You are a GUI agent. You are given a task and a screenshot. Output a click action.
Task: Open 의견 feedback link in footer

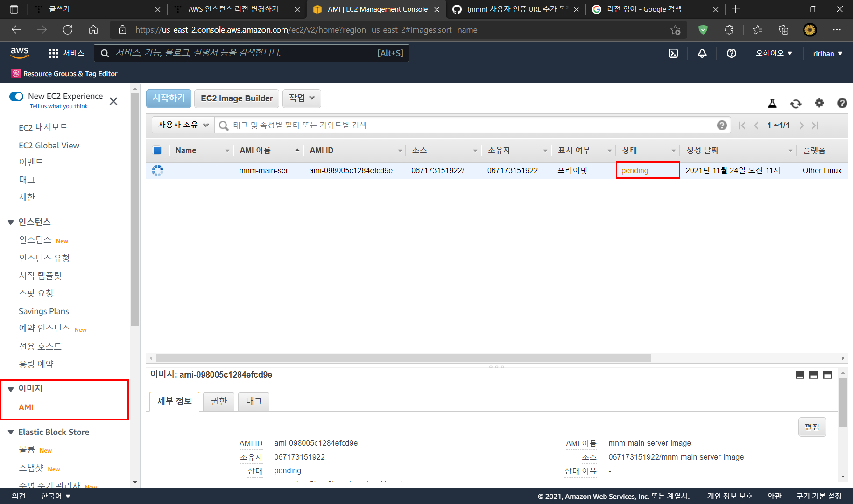19,496
